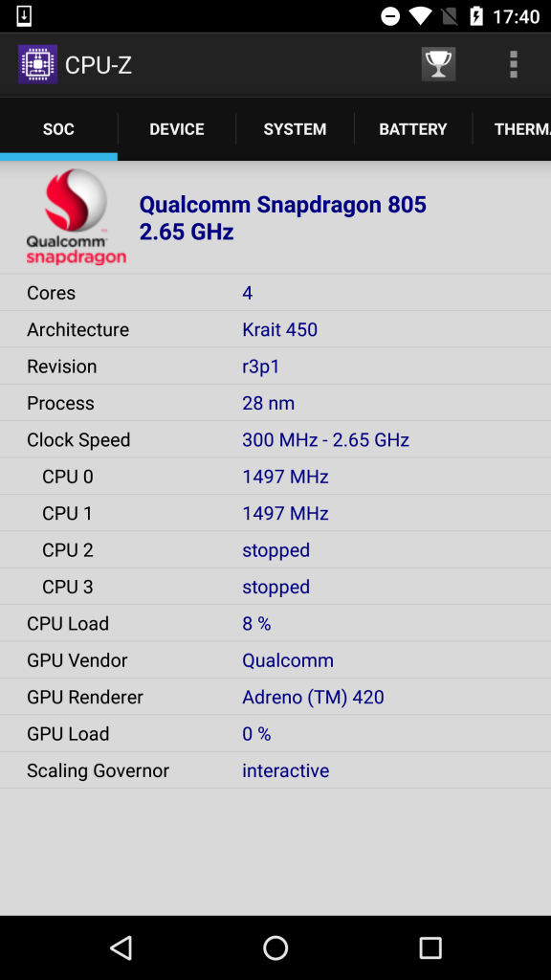Select the SOC tab
Image resolution: width=551 pixels, height=980 pixels.
(58, 129)
